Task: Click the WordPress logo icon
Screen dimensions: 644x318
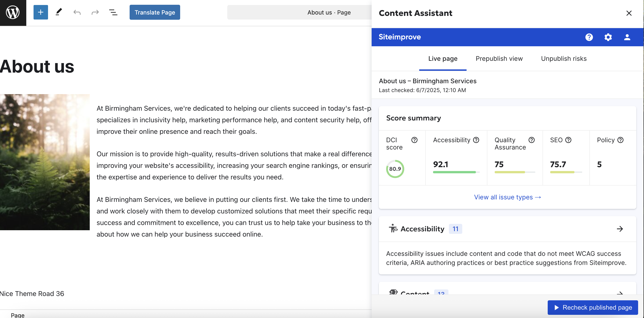Action: [x=13, y=12]
